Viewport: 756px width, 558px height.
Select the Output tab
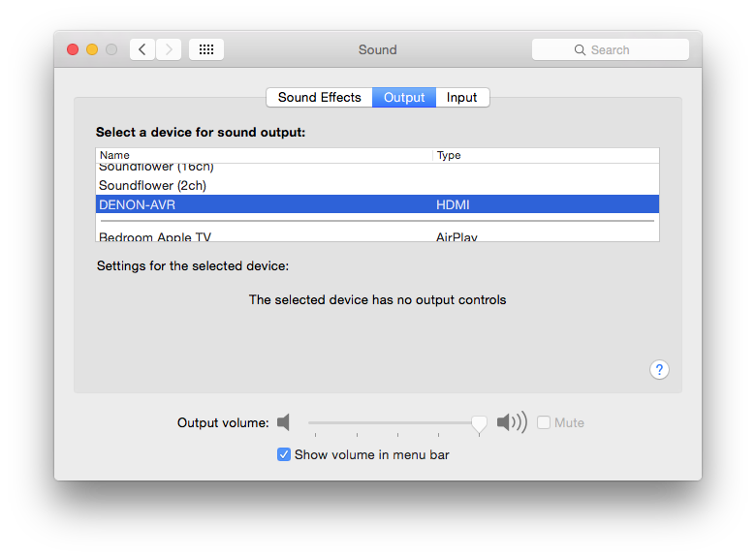point(404,98)
